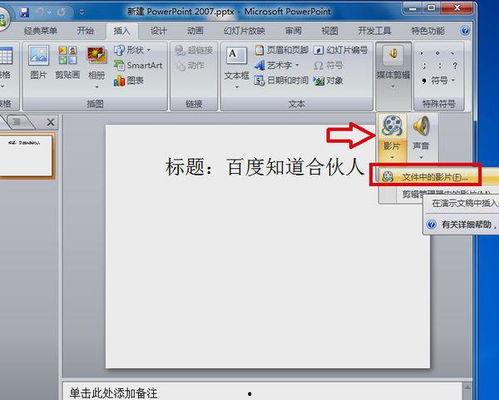
Task: Click 幻灯片编号 slide number button
Action: point(341,50)
